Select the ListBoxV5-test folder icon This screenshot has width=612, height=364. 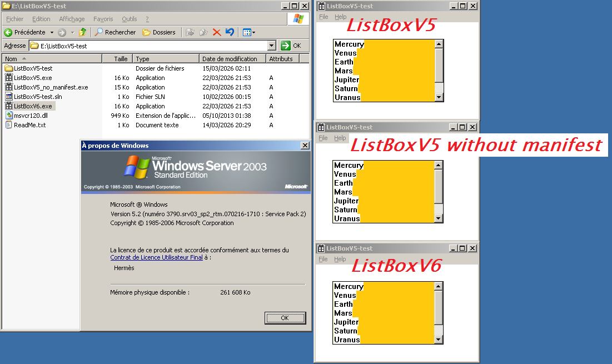[9, 68]
